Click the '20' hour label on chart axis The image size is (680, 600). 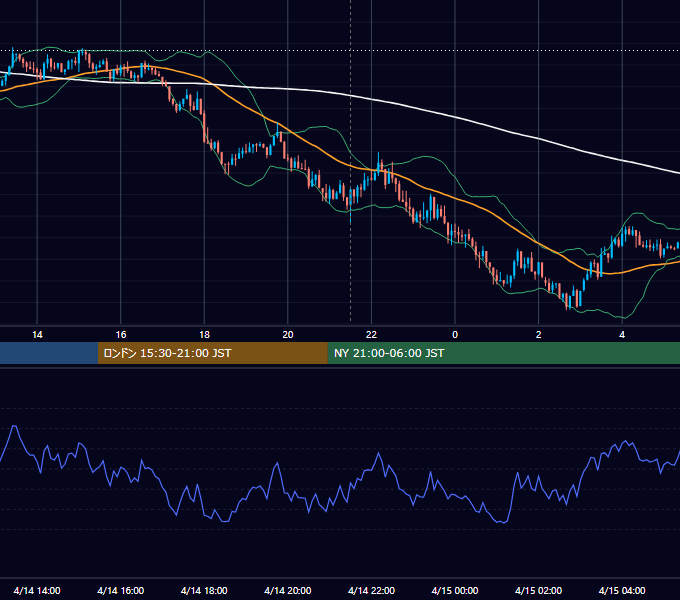(x=288, y=335)
